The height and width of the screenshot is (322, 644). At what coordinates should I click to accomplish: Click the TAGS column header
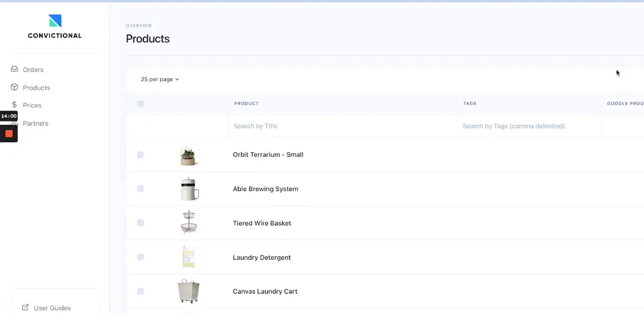pos(470,104)
